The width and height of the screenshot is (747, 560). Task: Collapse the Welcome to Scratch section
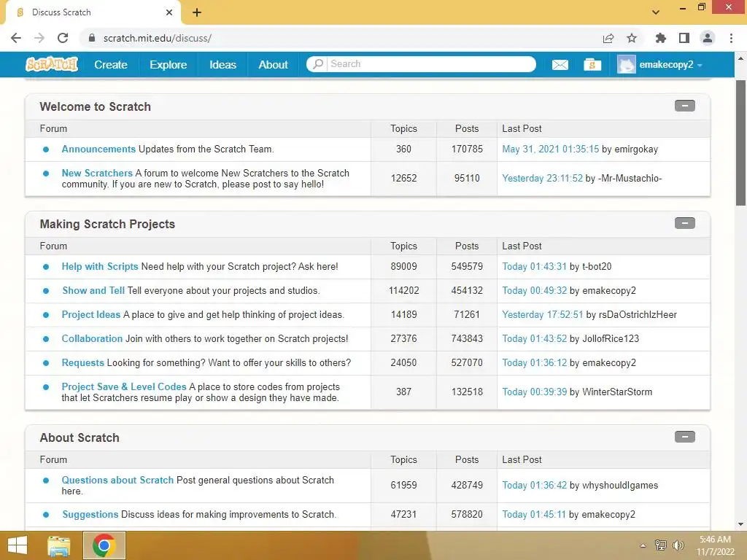[x=684, y=106]
